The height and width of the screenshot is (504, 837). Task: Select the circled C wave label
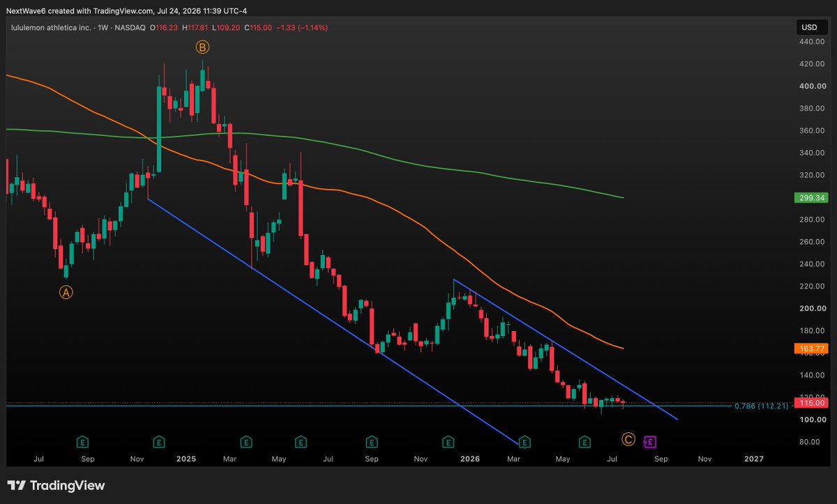coord(628,439)
